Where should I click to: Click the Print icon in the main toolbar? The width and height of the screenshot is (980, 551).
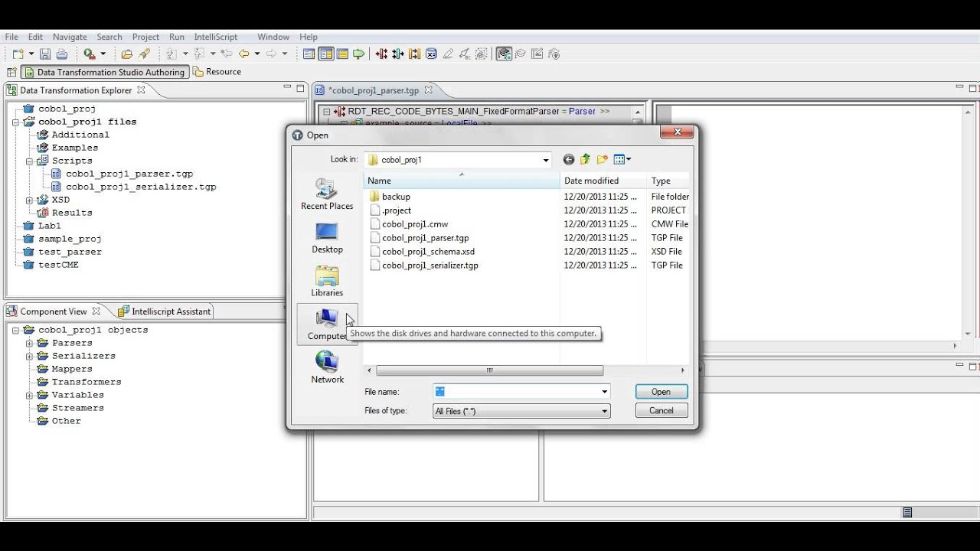pyautogui.click(x=62, y=54)
